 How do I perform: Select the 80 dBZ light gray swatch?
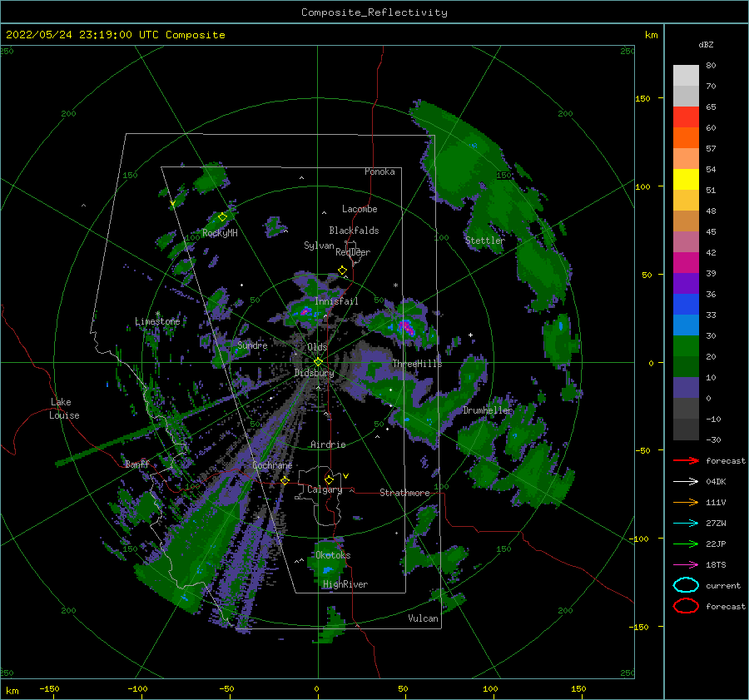point(686,76)
